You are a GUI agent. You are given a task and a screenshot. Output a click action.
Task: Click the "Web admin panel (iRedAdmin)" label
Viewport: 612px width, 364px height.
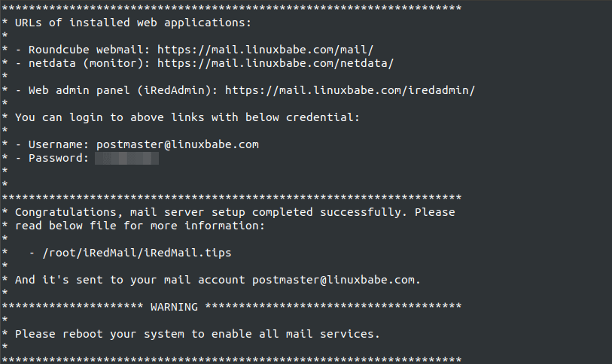pyautogui.click(x=123, y=90)
